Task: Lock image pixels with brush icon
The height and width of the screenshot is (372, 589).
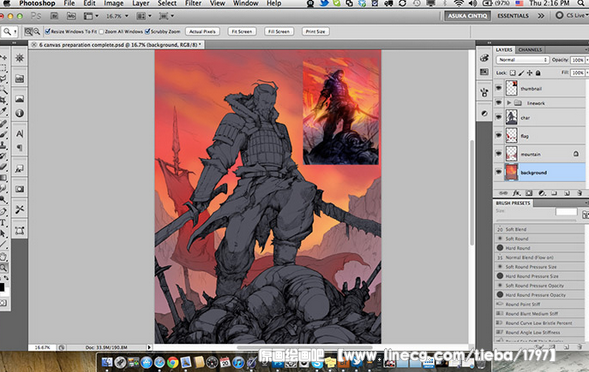Action: point(521,73)
